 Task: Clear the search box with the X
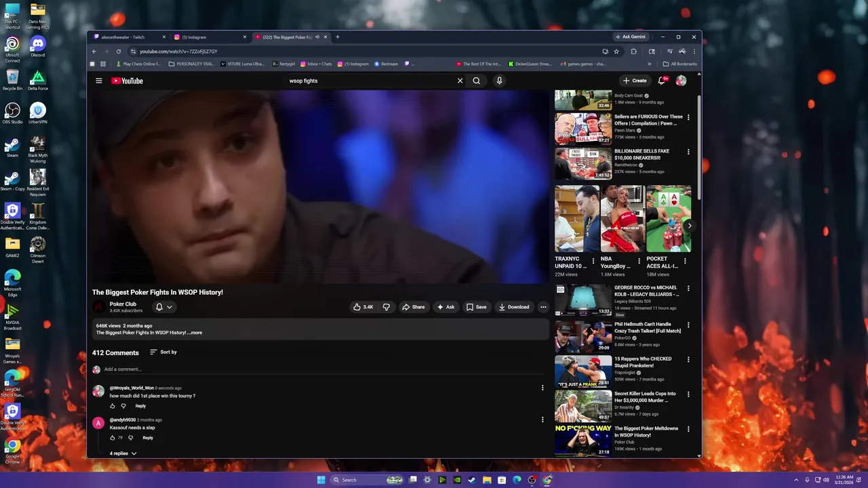point(460,81)
